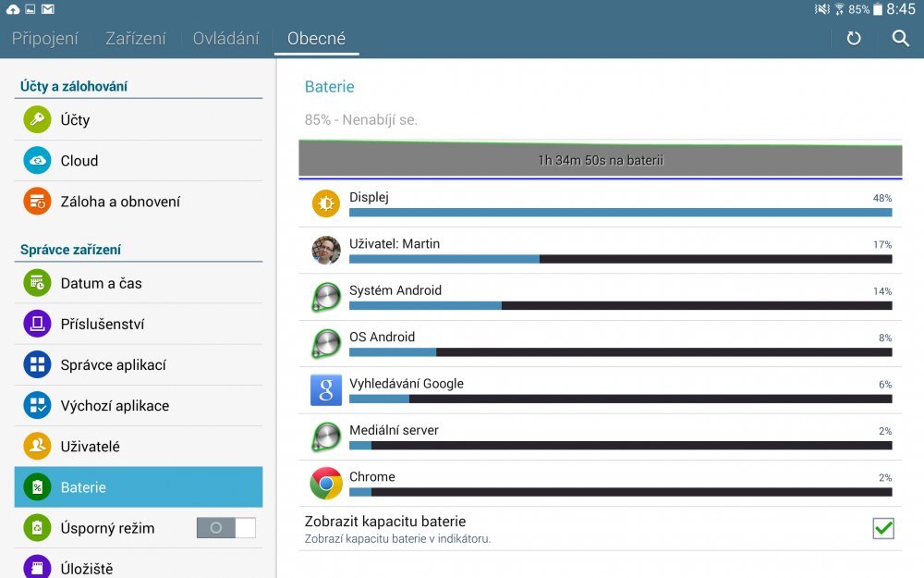Select the Cloud icon in the sidebar
924x578 pixels.
click(x=37, y=160)
